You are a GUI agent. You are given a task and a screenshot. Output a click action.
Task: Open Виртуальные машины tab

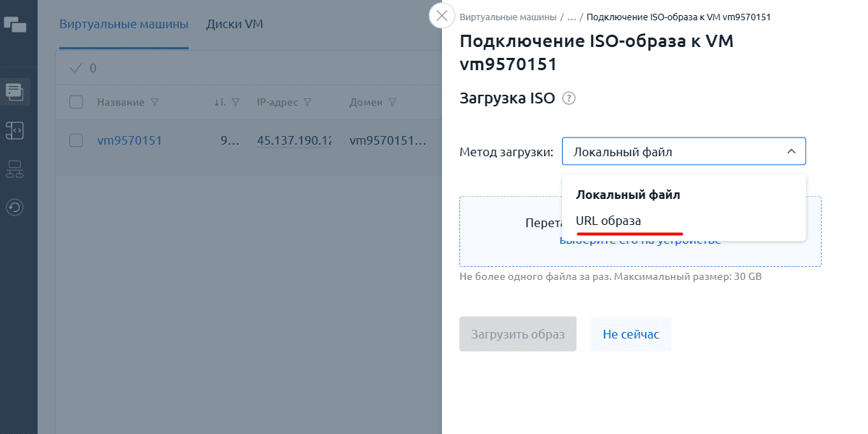[x=124, y=24]
